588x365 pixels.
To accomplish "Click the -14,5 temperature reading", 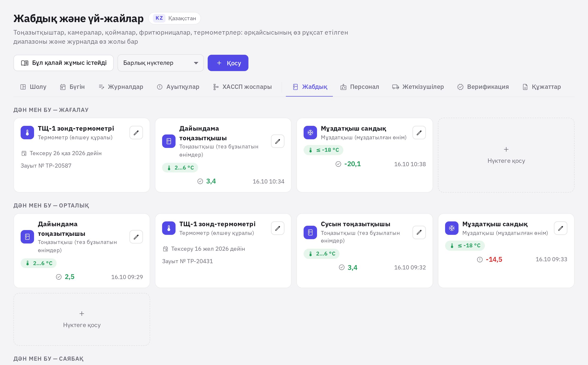I will pyautogui.click(x=494, y=260).
